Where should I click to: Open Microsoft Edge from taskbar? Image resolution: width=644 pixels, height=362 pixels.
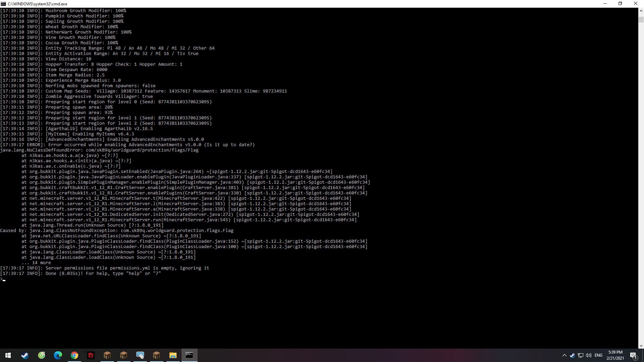coord(58,355)
